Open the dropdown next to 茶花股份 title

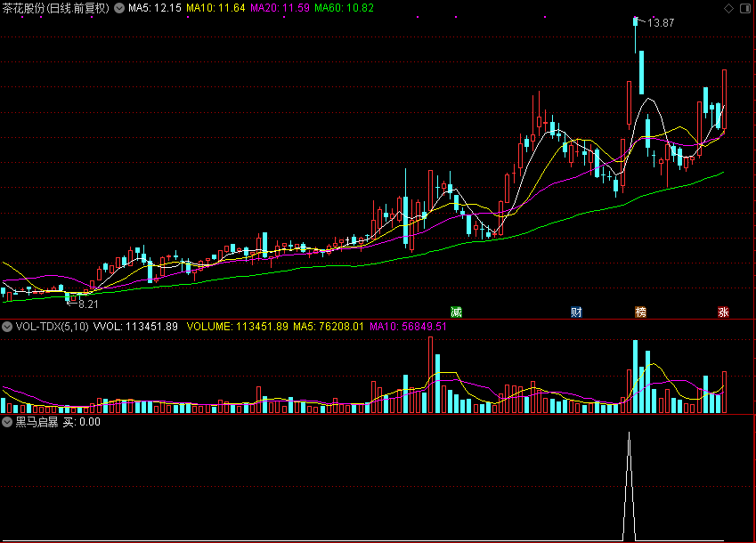(x=119, y=8)
